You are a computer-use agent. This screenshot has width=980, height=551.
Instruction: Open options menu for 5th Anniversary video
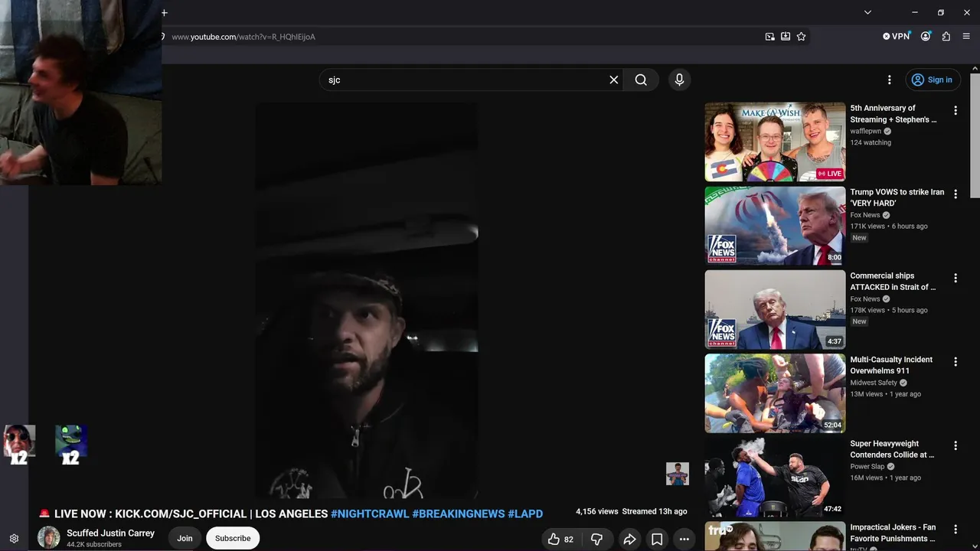click(x=955, y=111)
